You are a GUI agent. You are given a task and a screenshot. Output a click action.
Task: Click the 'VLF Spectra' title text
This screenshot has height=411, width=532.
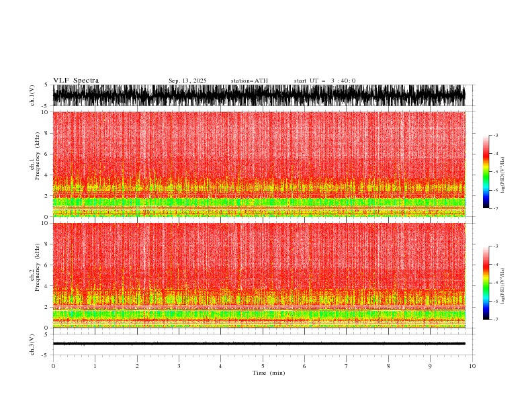pyautogui.click(x=76, y=81)
